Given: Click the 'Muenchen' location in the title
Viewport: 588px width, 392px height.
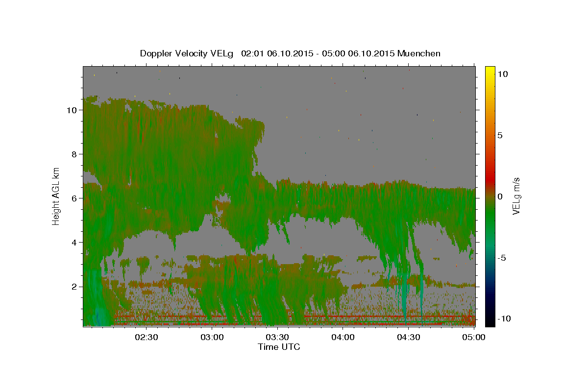Looking at the screenshot, I should pyautogui.click(x=419, y=53).
